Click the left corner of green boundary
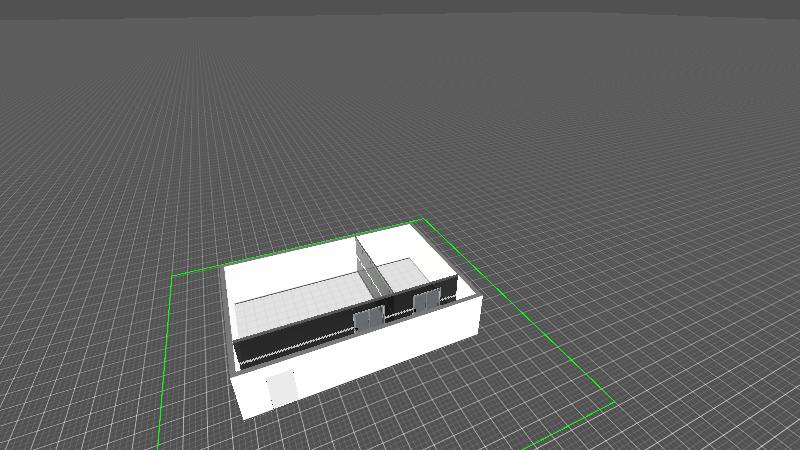800x450 pixels. (173, 275)
